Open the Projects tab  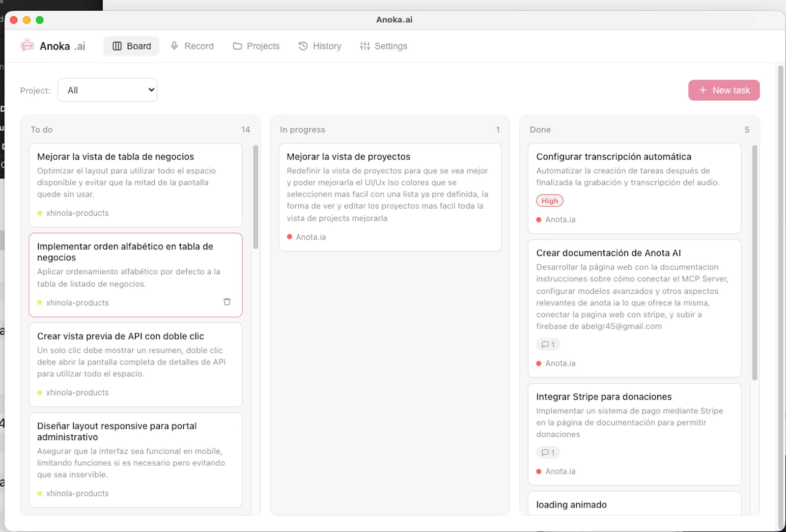coord(256,46)
